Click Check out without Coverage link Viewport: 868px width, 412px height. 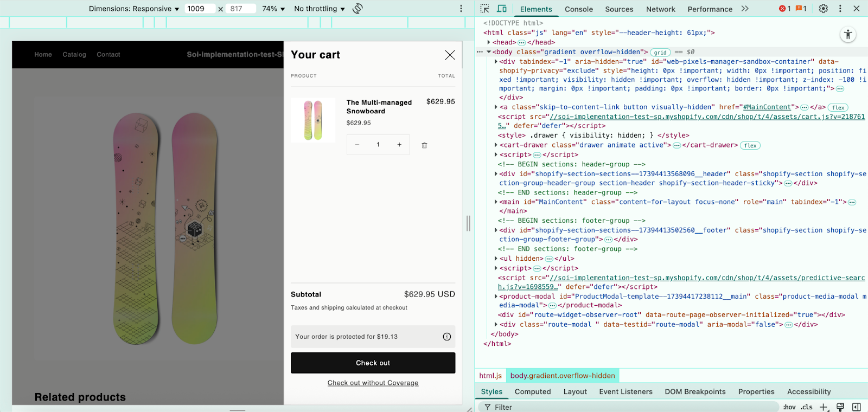click(x=373, y=383)
